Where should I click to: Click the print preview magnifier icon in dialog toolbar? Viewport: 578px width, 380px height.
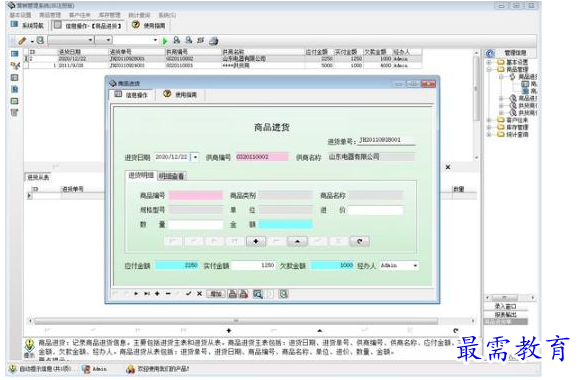coord(257,294)
